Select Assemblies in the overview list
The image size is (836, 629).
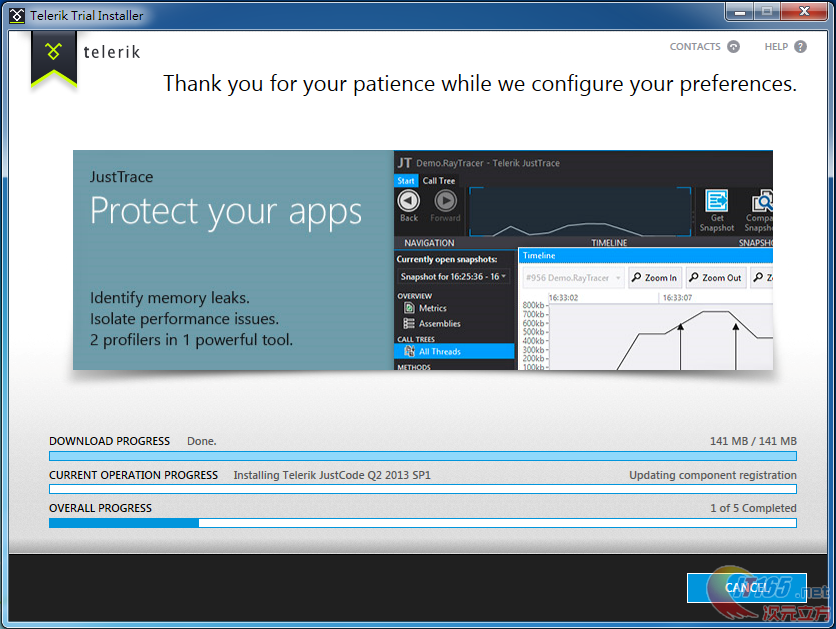pyautogui.click(x=439, y=324)
